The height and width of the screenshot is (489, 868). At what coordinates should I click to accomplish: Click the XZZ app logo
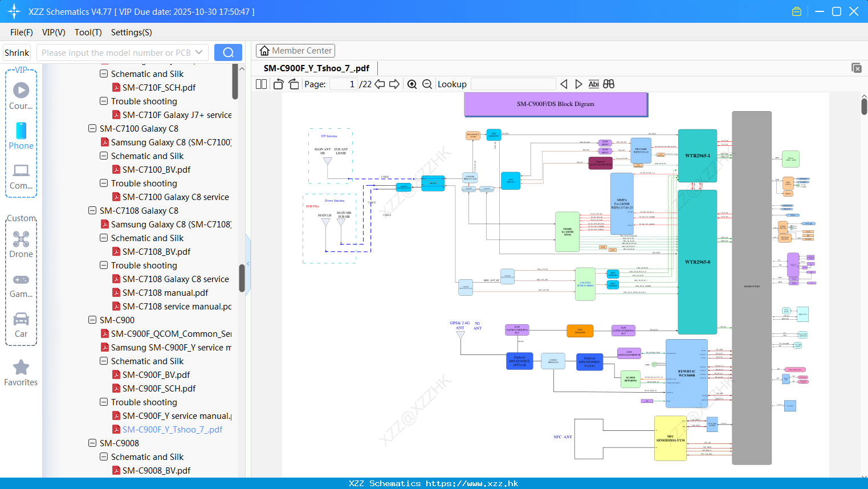[x=14, y=11]
